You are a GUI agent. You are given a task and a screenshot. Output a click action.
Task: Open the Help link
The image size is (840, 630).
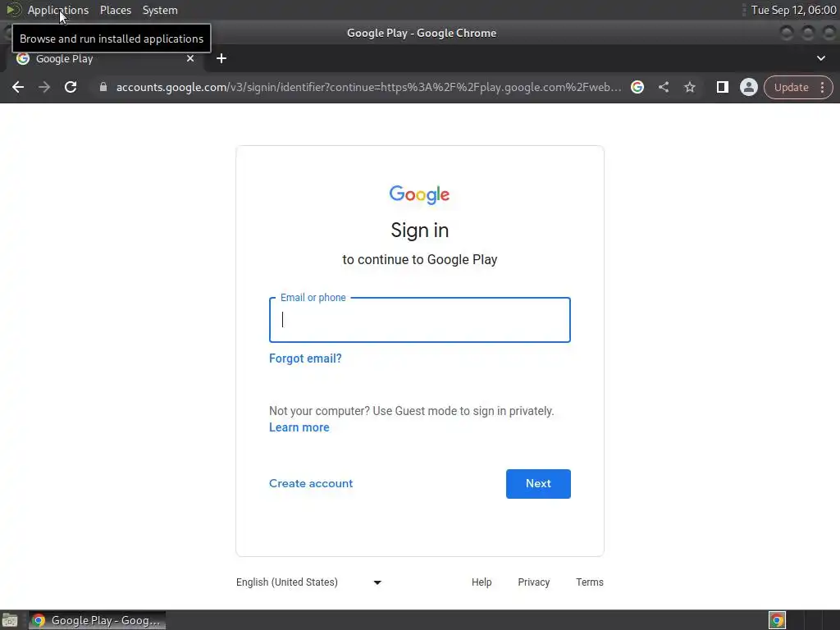pos(482,582)
